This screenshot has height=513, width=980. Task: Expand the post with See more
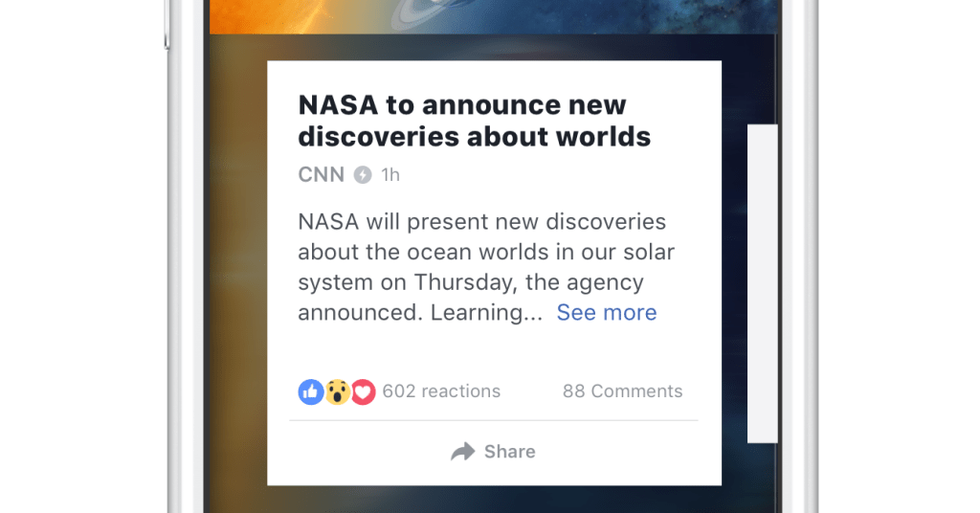point(606,313)
